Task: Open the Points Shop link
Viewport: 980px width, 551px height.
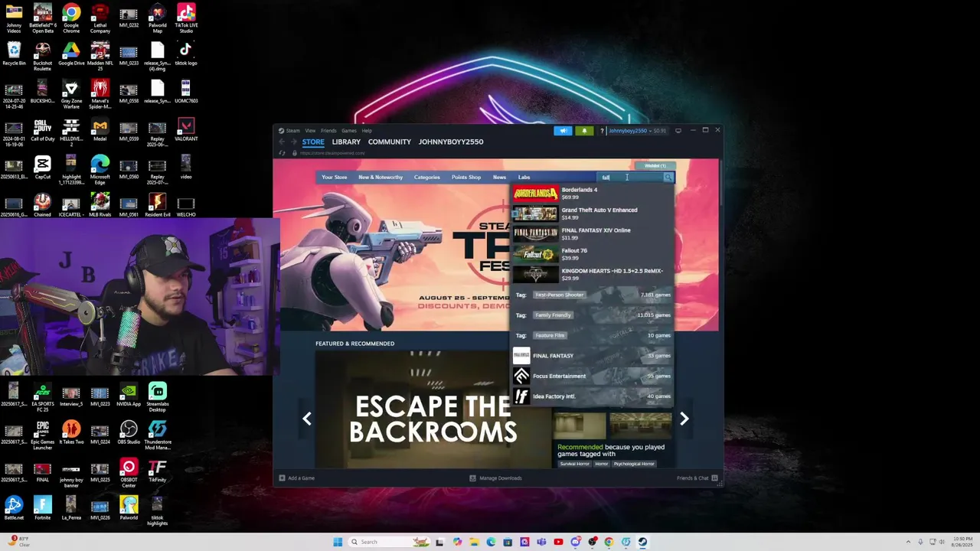Action: [466, 178]
